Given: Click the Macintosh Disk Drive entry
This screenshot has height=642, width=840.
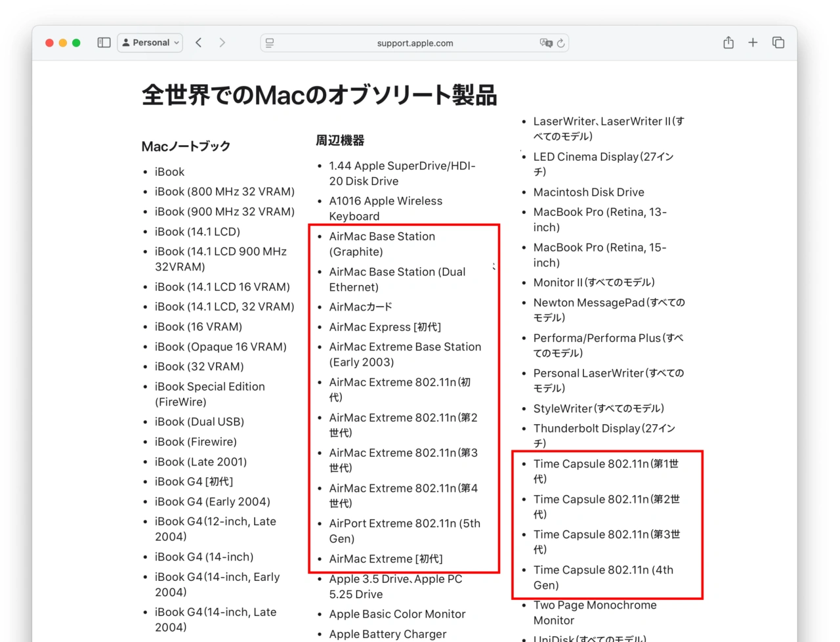Looking at the screenshot, I should pyautogui.click(x=589, y=192).
